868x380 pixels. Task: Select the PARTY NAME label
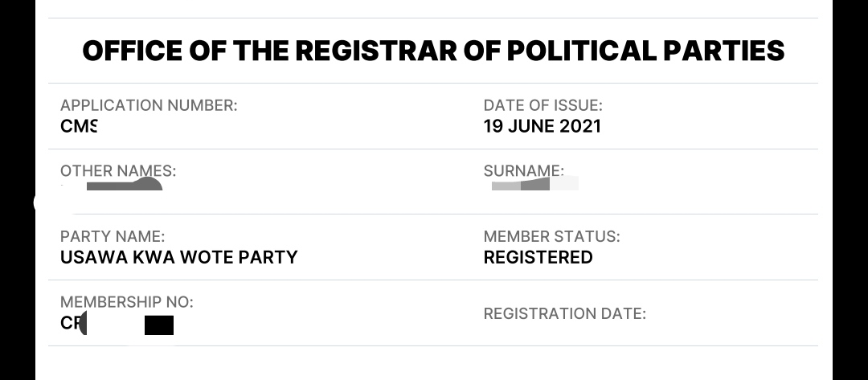click(113, 237)
